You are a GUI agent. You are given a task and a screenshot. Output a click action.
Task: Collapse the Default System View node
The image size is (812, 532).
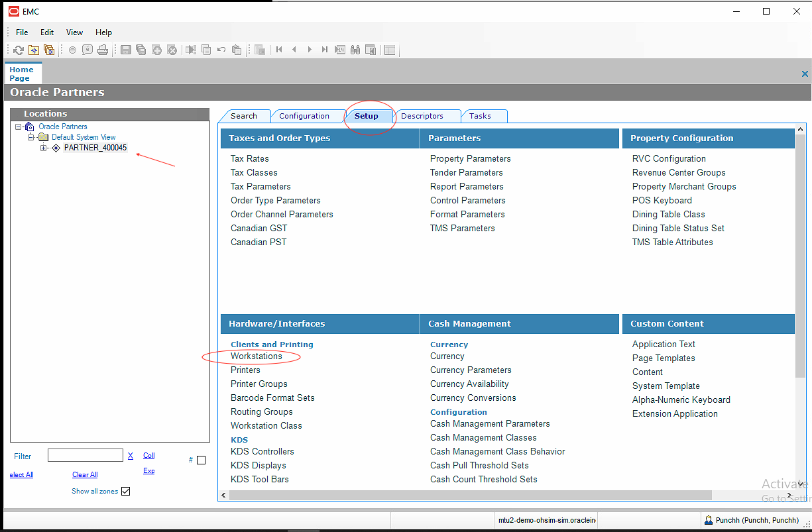pos(31,137)
